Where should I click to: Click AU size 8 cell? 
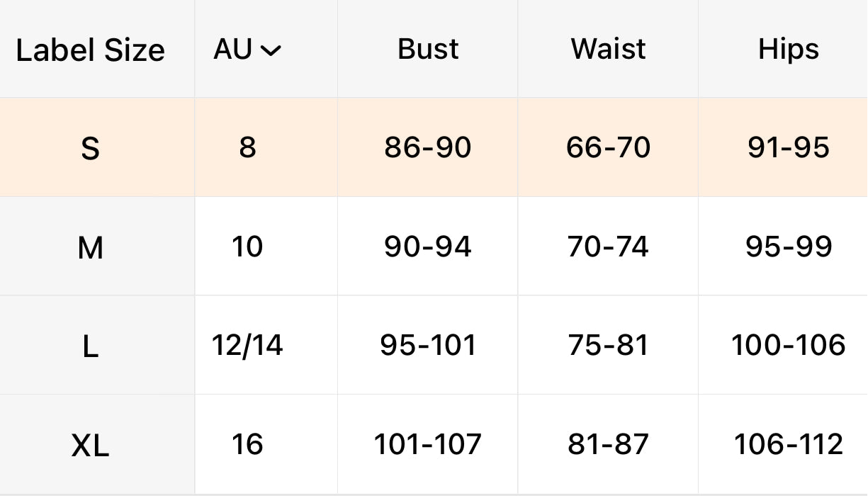[x=247, y=147]
